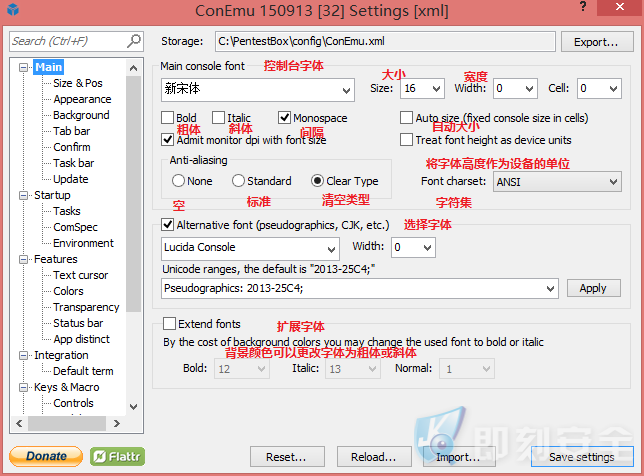The image size is (644, 476).
Task: Open the Size & Pos settings page
Action: coord(78,83)
